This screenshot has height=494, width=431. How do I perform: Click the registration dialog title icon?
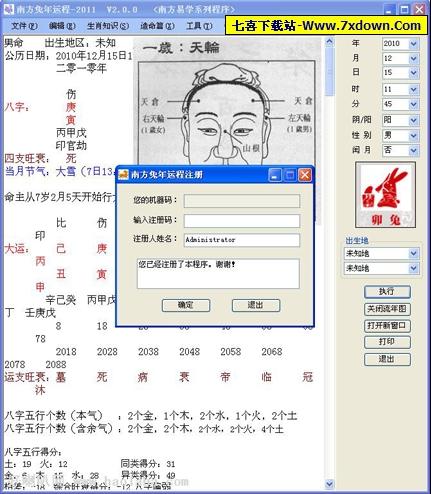123,174
